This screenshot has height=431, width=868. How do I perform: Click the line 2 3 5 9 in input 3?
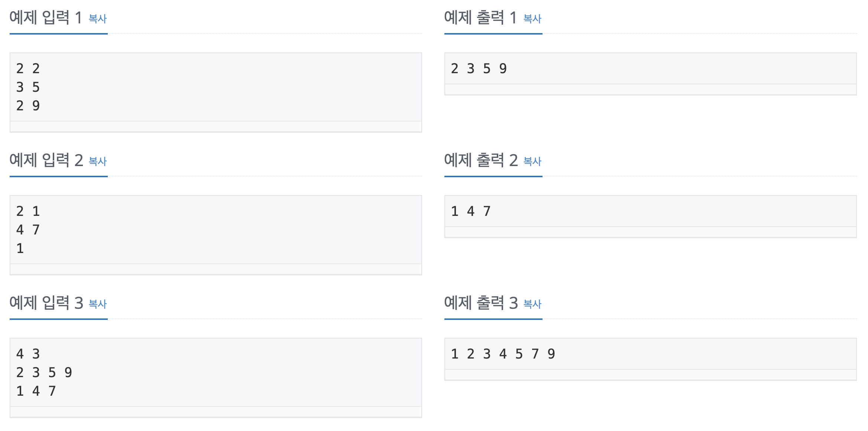tap(44, 372)
